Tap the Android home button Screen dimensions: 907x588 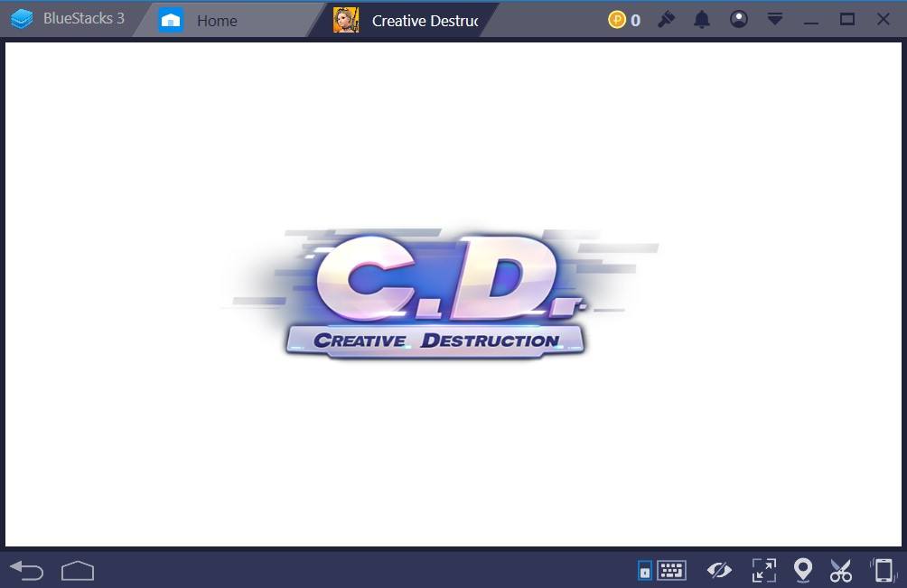78,571
